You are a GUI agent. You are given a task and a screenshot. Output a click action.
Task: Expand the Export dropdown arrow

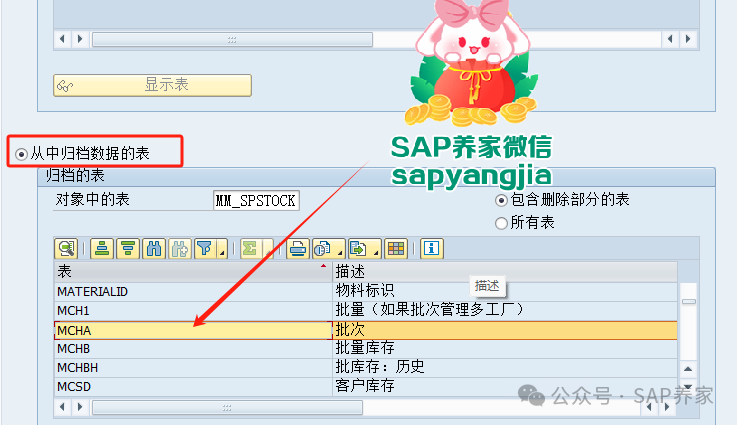376,250
